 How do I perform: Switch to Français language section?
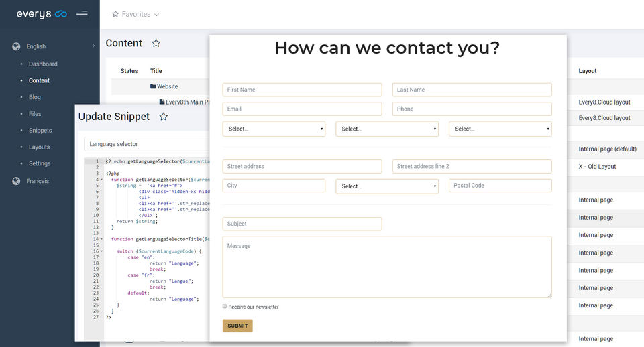[x=38, y=181]
